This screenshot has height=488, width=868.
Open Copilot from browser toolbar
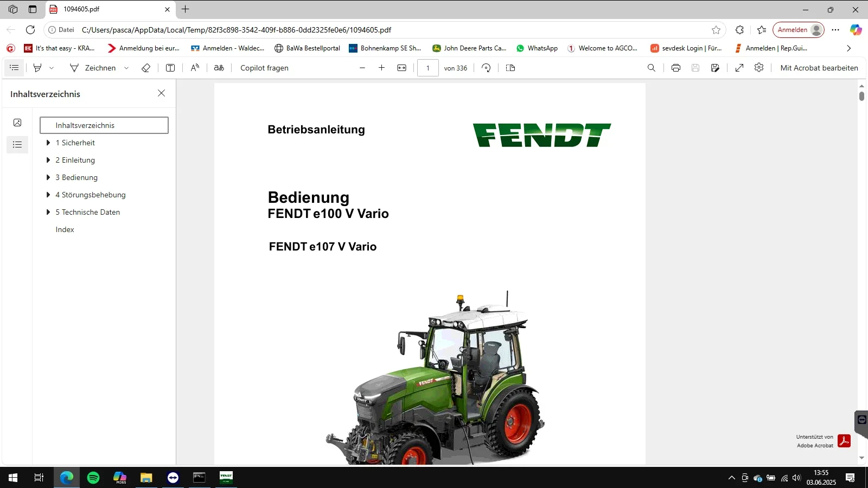(x=856, y=30)
